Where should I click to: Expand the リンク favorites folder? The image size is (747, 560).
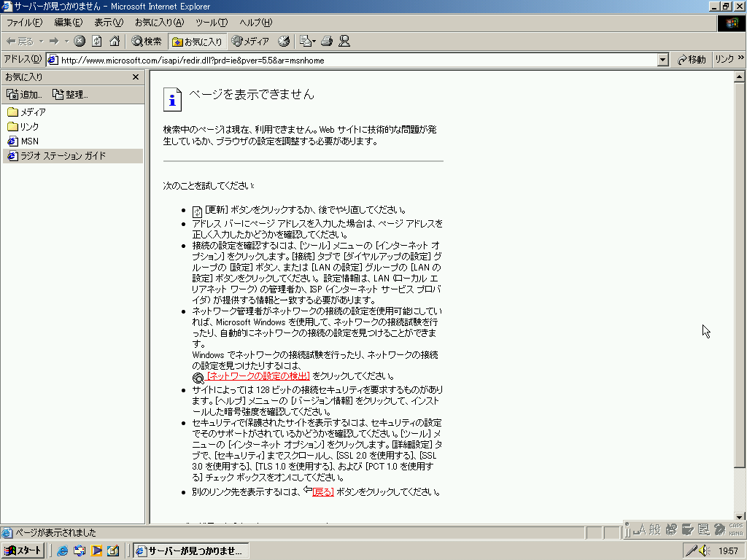tap(23, 127)
